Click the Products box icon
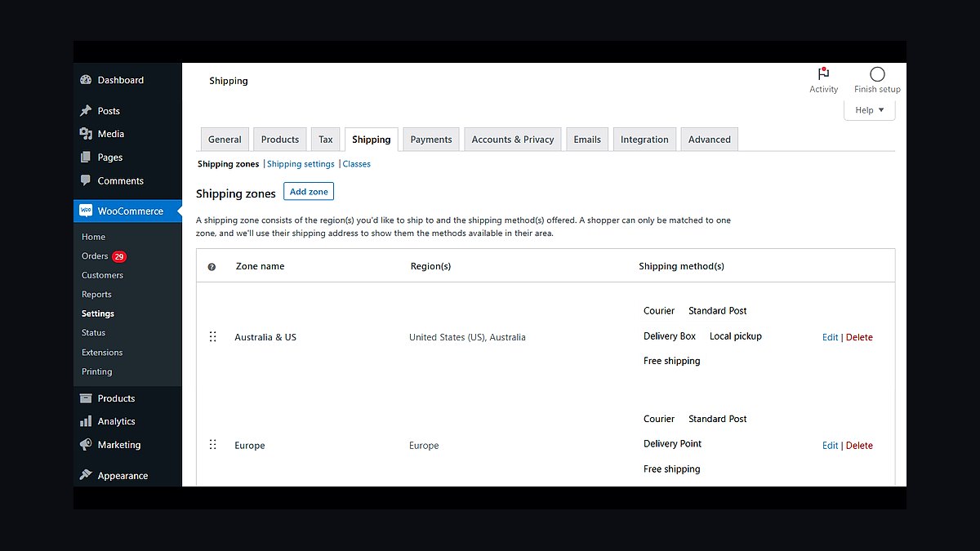Screen dimensions: 980x551 pyautogui.click(x=86, y=398)
